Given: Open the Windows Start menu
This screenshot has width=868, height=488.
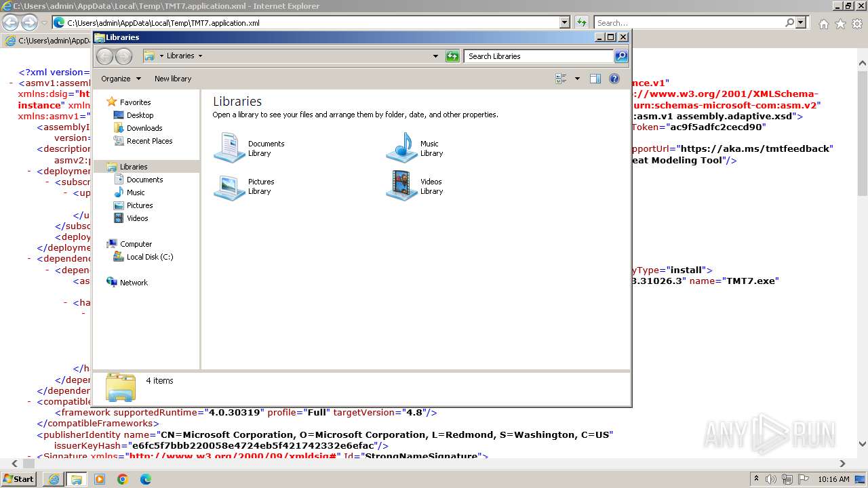Looking at the screenshot, I should coord(19,479).
